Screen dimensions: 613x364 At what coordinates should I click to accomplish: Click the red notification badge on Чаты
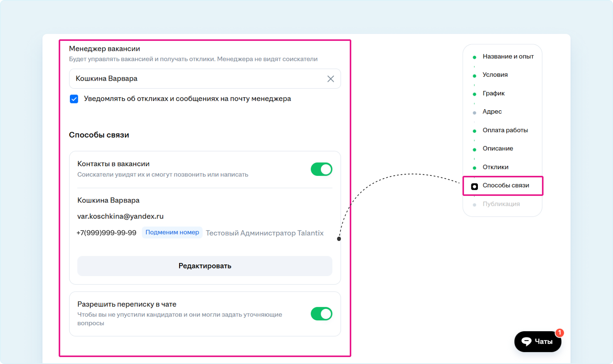coord(559,333)
